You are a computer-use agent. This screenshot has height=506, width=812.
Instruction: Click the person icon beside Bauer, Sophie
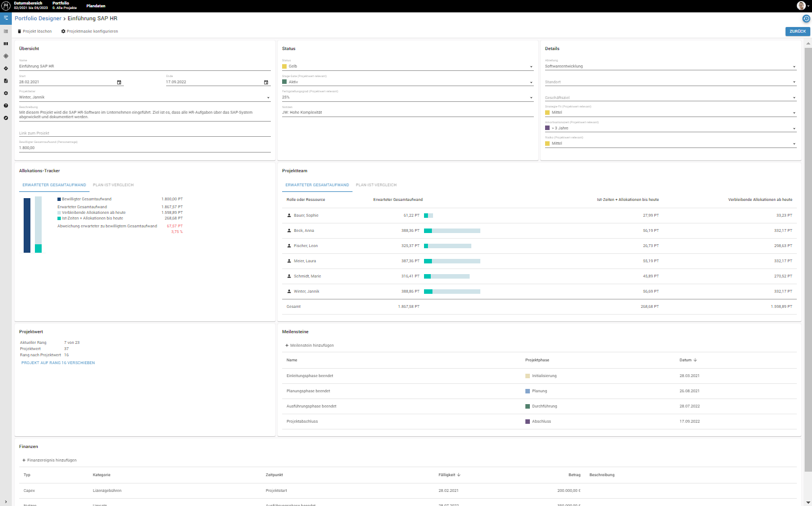click(289, 216)
